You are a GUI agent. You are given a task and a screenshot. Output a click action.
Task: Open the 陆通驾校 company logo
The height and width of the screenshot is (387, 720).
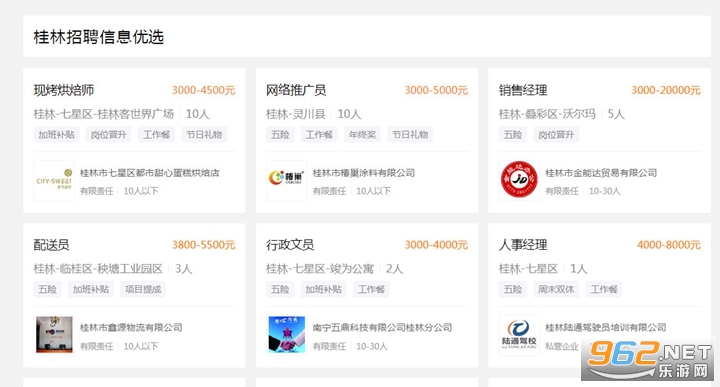pyautogui.click(x=519, y=335)
